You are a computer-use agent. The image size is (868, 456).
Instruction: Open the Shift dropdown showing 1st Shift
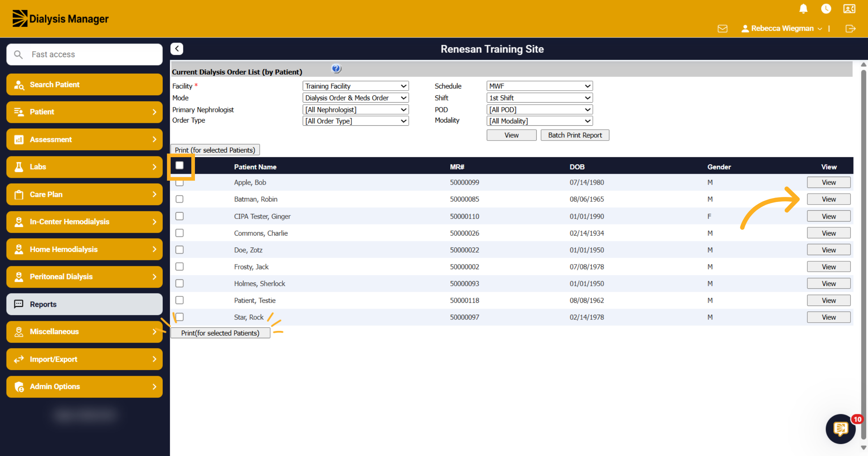coord(540,98)
